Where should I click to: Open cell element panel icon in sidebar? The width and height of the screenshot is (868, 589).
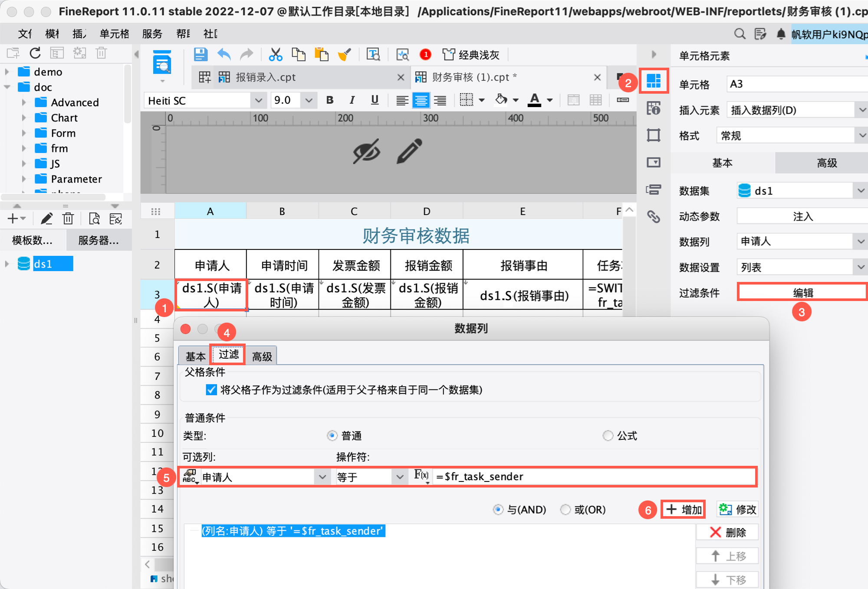coord(653,81)
